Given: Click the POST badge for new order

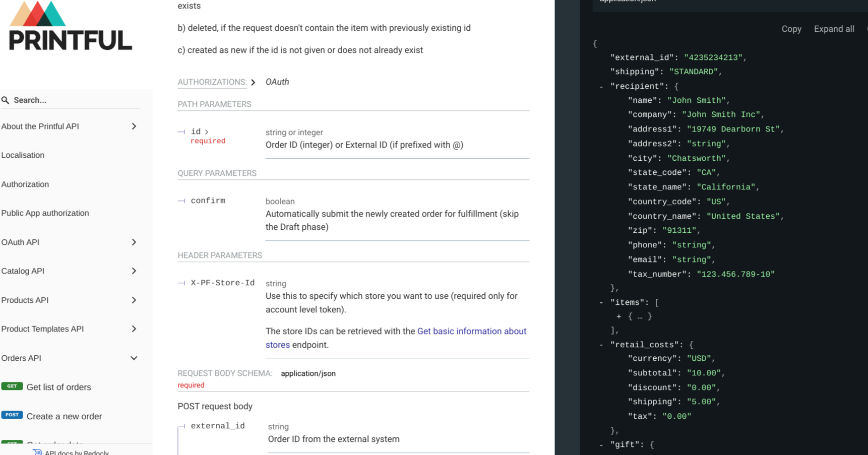Looking at the screenshot, I should 12,415.
